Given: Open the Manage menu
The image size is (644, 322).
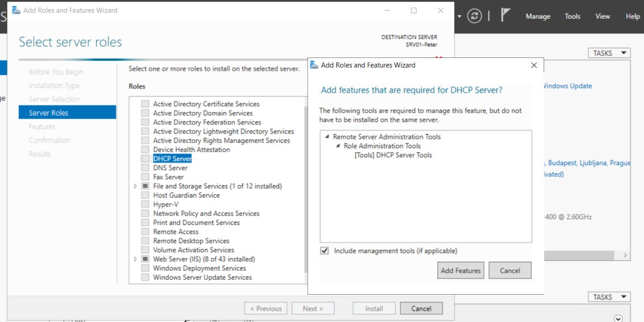Looking at the screenshot, I should coord(538,16).
